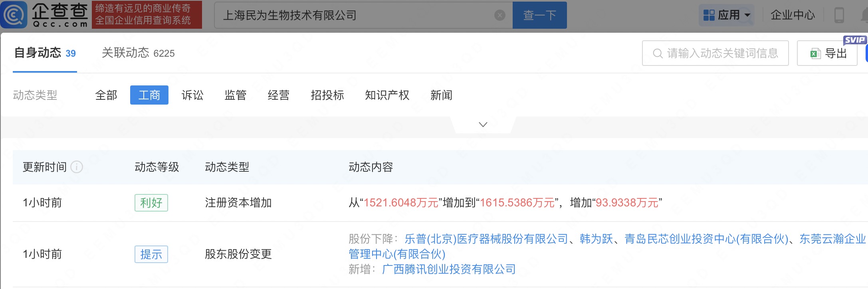Switch to 关联动态 tab
This screenshot has height=289, width=868.
(138, 53)
